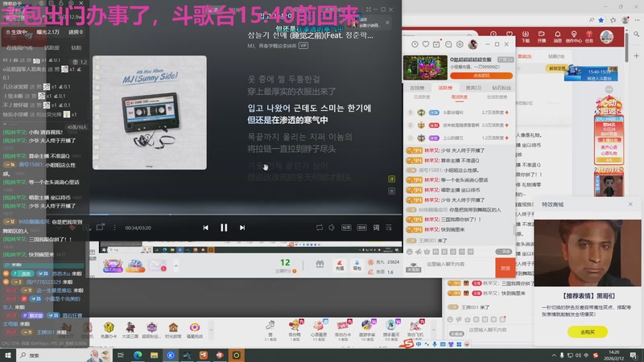This screenshot has width=644, height=362.
Task: Click the song progress bar
Action: tap(246, 214)
